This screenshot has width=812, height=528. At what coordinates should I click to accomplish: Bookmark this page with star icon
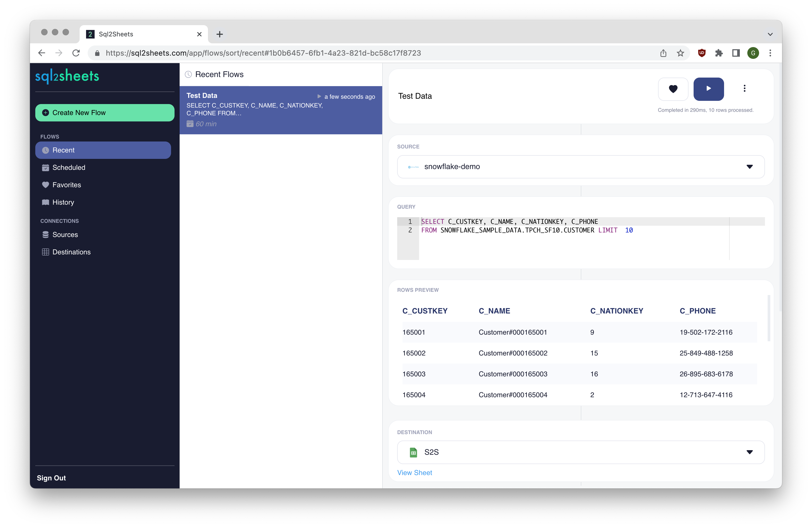pos(680,53)
